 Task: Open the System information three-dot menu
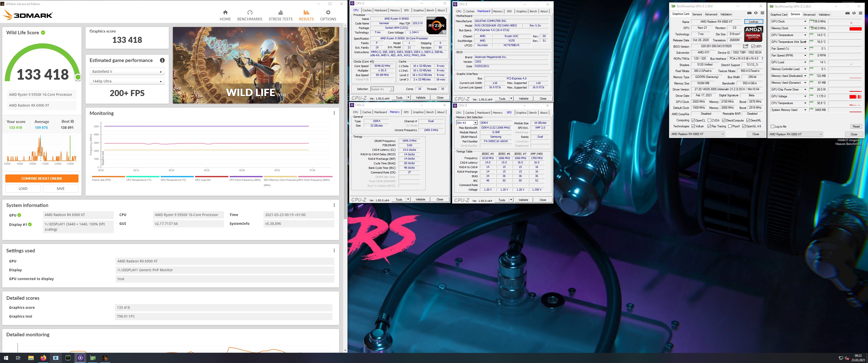tap(334, 205)
